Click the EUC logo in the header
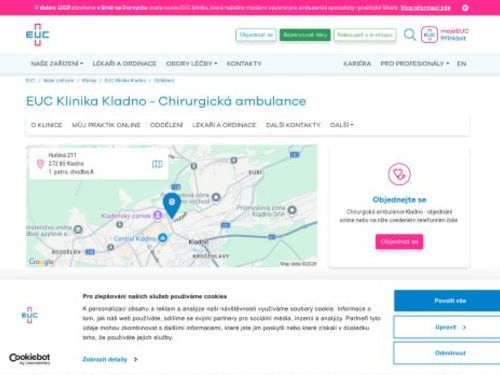Image resolution: width=500 pixels, height=375 pixels. (37, 35)
